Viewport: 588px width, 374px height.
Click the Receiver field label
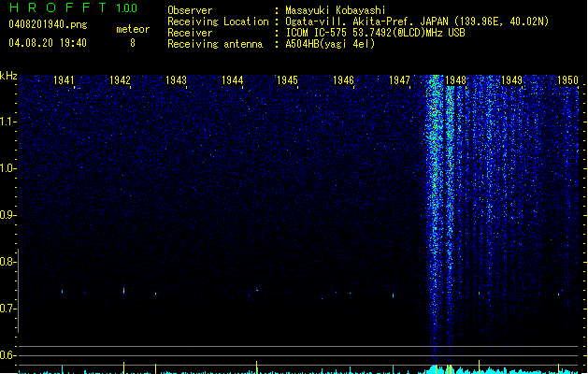(x=190, y=33)
